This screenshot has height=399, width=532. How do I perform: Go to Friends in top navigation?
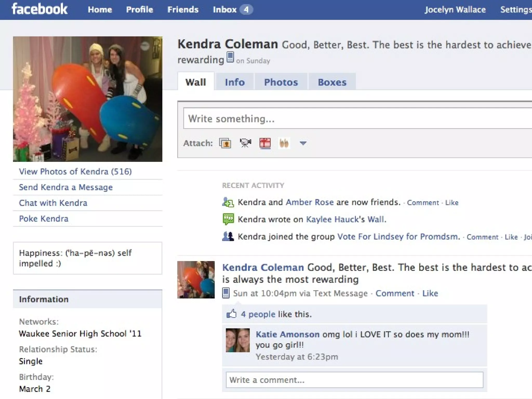point(183,10)
